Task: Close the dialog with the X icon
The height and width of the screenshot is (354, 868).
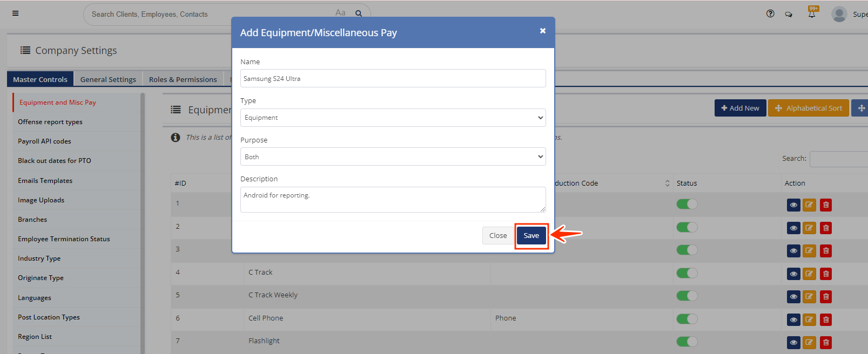Action: pyautogui.click(x=542, y=31)
